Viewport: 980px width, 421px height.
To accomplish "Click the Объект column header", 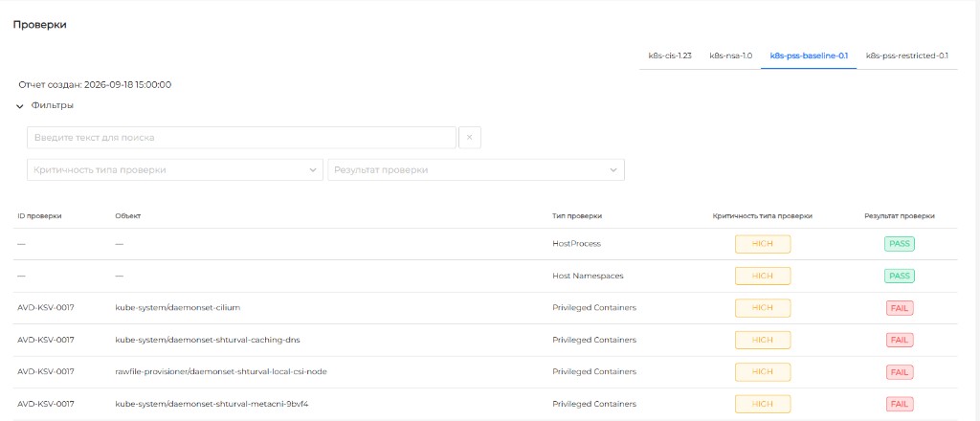I will click(x=128, y=216).
